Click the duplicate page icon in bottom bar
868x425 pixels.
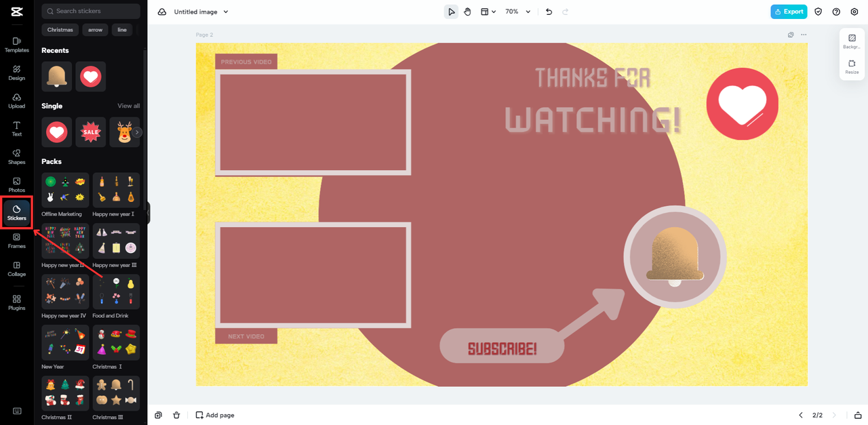coord(158,415)
